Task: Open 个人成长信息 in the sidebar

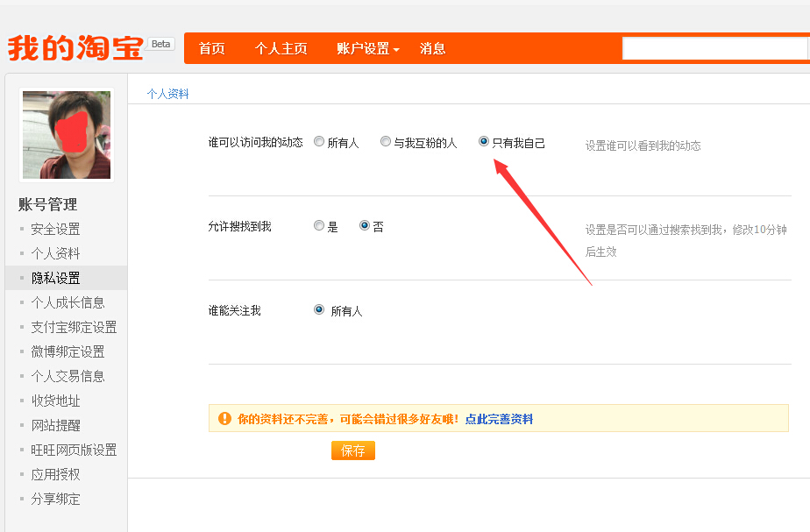Action: click(x=67, y=302)
